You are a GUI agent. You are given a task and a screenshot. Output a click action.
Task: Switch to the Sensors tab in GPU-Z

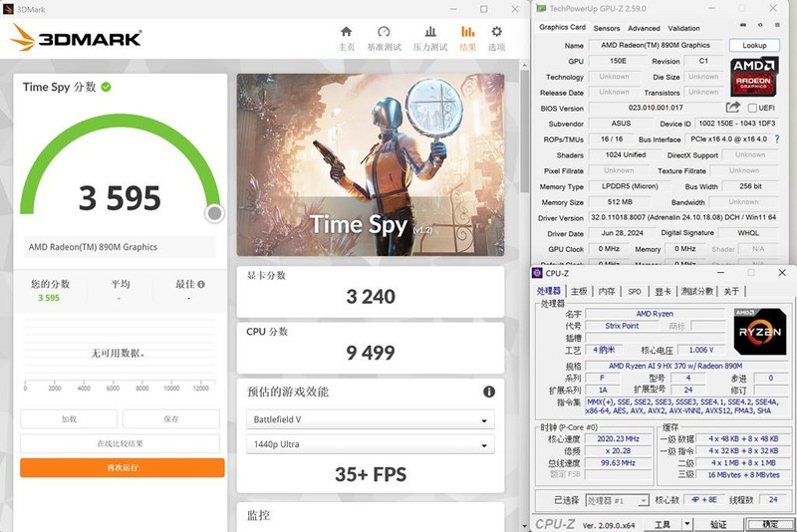tap(606, 28)
